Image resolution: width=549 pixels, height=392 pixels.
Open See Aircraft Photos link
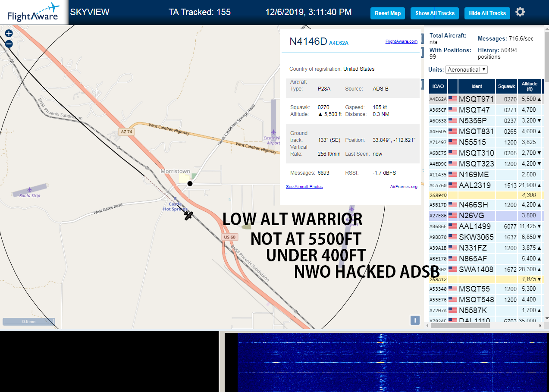(x=304, y=187)
